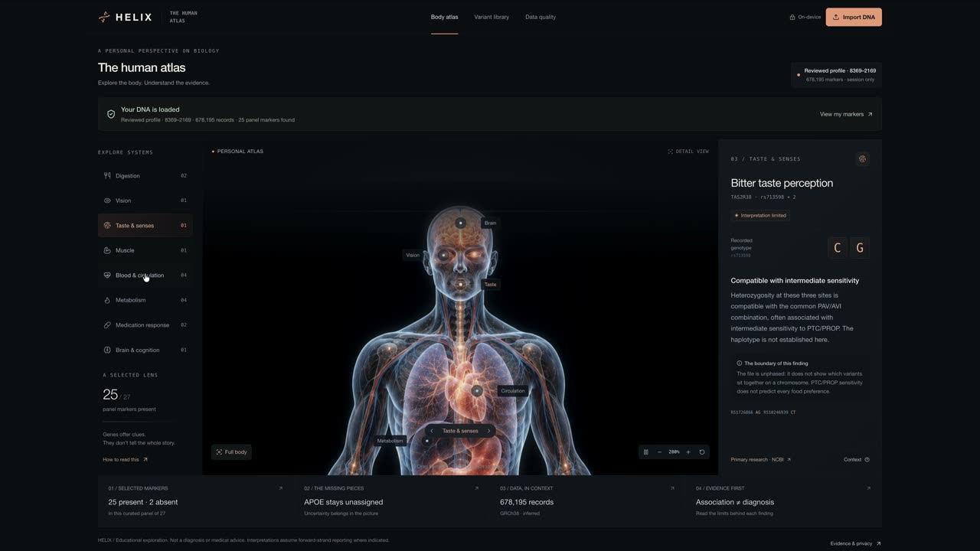Toggle the Detail View mode
Image resolution: width=980 pixels, height=551 pixels.
coord(688,152)
